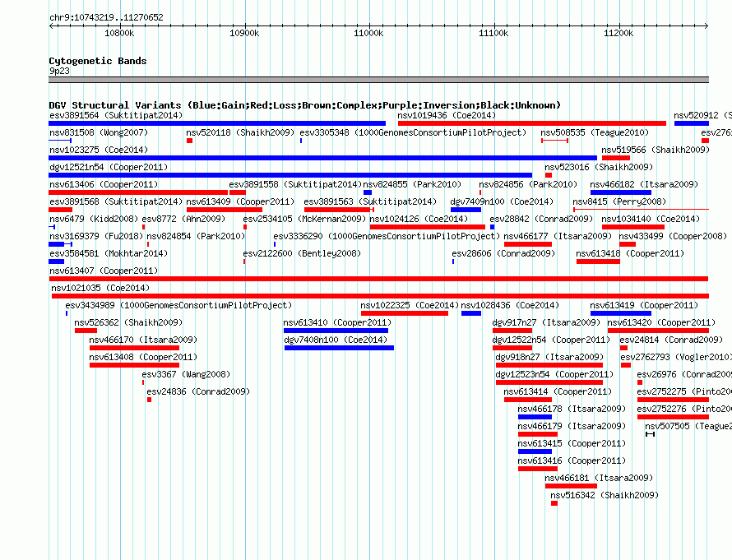This screenshot has width=732, height=560.
Task: Select the dgv12521n54 (Cooper2011) blue bar
Action: (x=290, y=175)
